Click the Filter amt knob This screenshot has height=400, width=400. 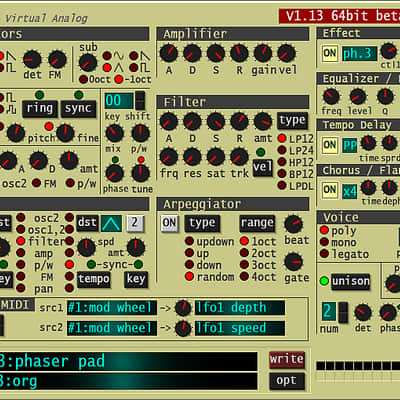tap(263, 121)
